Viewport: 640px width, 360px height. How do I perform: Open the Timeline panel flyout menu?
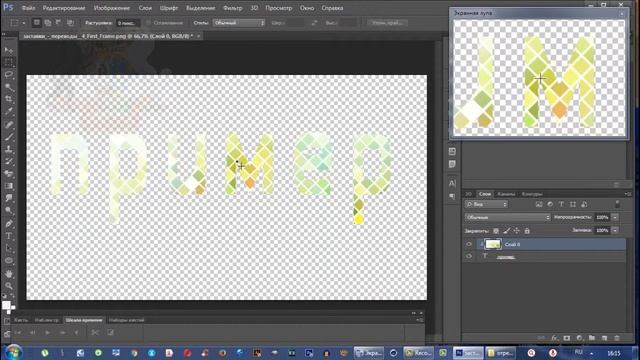pyautogui.click(x=420, y=320)
